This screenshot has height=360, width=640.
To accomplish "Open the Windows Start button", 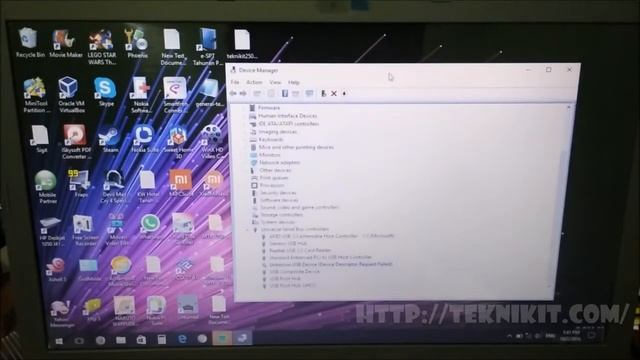I will point(59,341).
